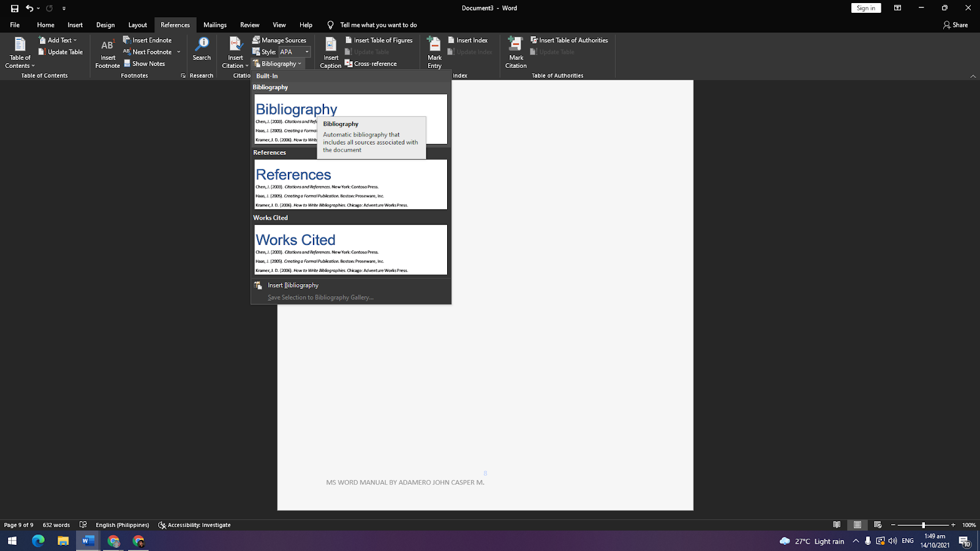This screenshot has height=551, width=980.
Task: Click English (Philippines) language indicator
Action: (122, 525)
